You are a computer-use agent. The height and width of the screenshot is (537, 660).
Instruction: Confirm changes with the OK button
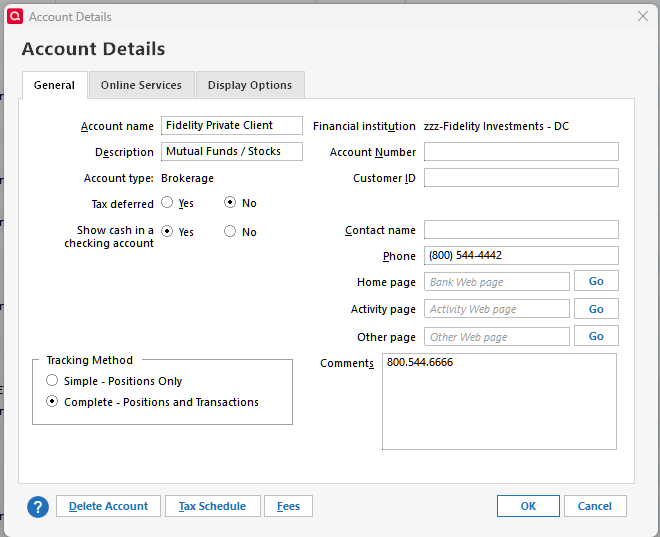coord(528,506)
